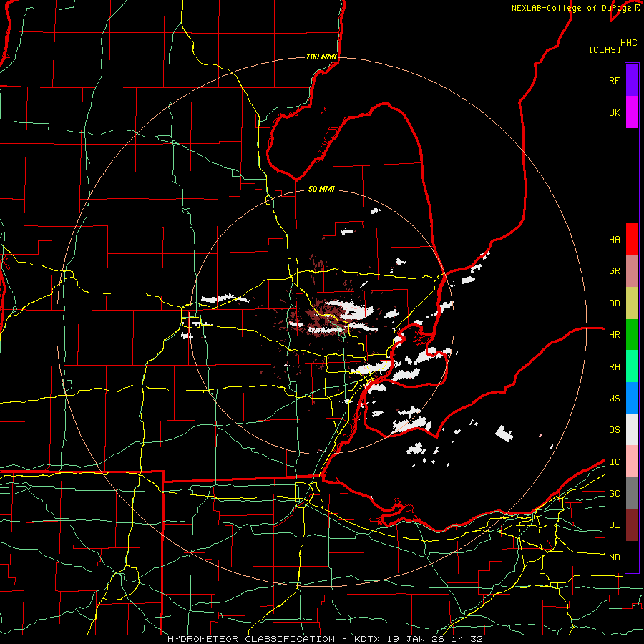The height and width of the screenshot is (644, 644).
Task: Click the HHC product label
Action: (x=628, y=43)
